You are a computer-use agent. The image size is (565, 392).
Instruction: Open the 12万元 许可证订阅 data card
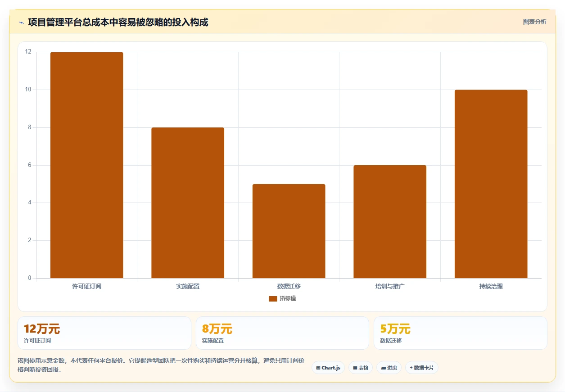[104, 333]
